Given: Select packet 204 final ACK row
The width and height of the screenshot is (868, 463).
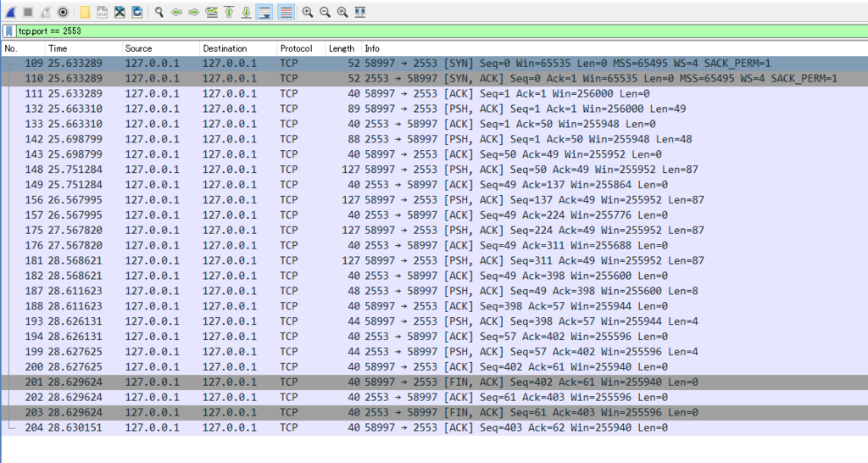Looking at the screenshot, I should [434, 427].
